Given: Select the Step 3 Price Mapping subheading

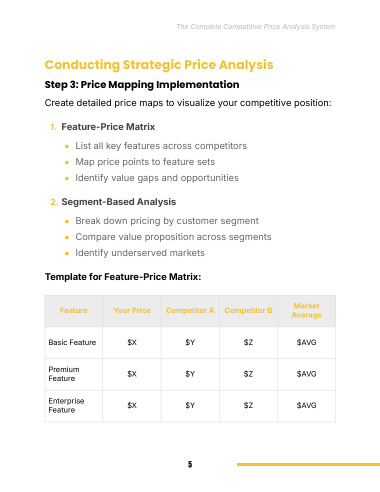Looking at the screenshot, I should pyautogui.click(x=142, y=85).
